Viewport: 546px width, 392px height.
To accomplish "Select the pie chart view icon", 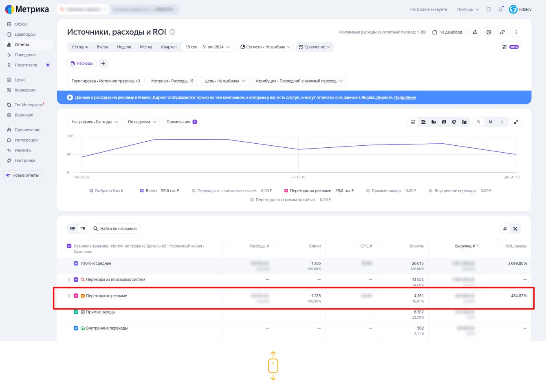I will coord(454,122).
